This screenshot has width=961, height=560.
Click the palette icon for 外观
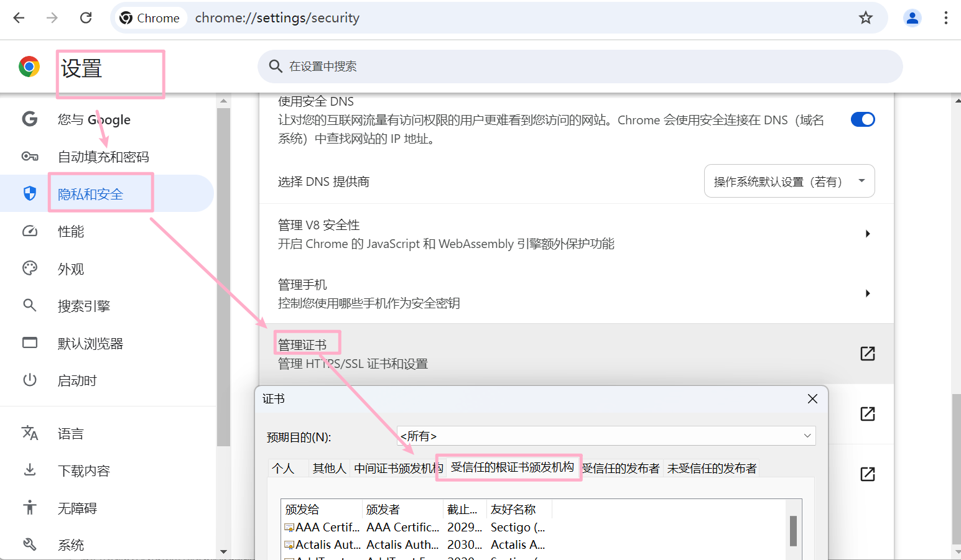click(x=30, y=269)
